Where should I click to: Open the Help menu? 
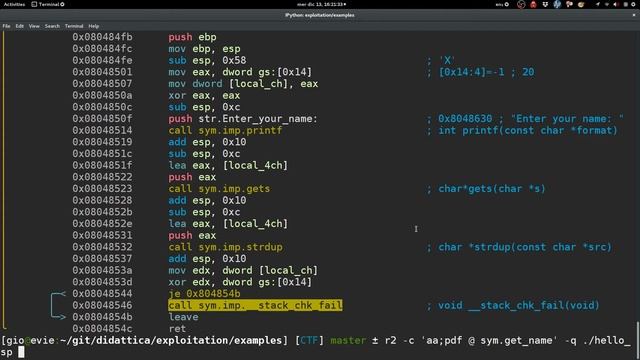tap(94, 26)
